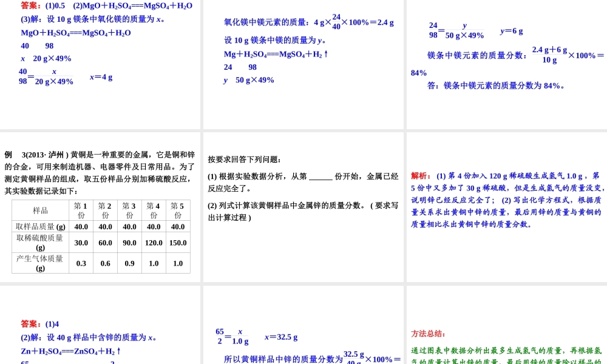The height and width of the screenshot is (364, 607).
Task: Click the table header 第1份
Action: [x=81, y=211]
